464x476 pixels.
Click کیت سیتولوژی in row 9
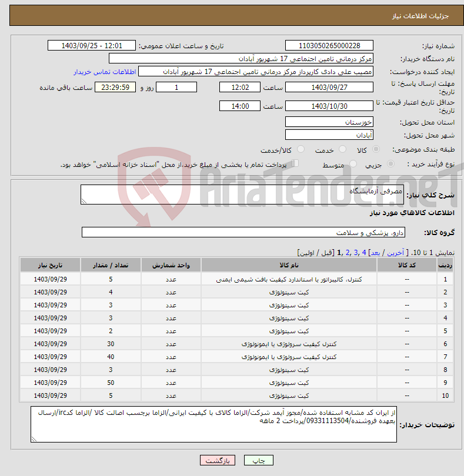tap(289, 383)
